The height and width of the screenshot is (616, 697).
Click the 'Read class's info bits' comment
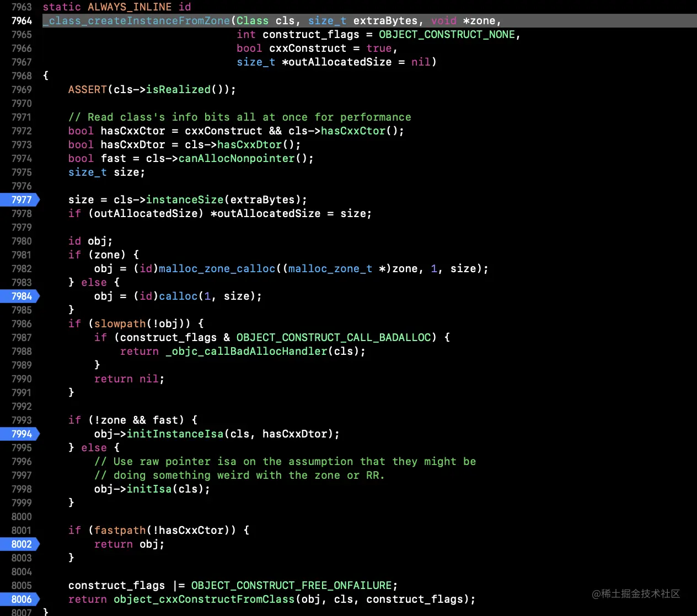click(x=240, y=117)
